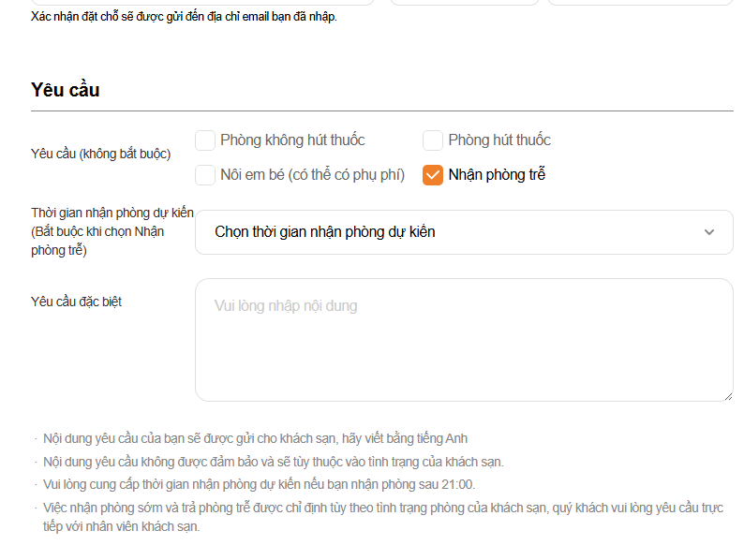Click the chevron arrow in check-in time dropdown

click(x=709, y=232)
